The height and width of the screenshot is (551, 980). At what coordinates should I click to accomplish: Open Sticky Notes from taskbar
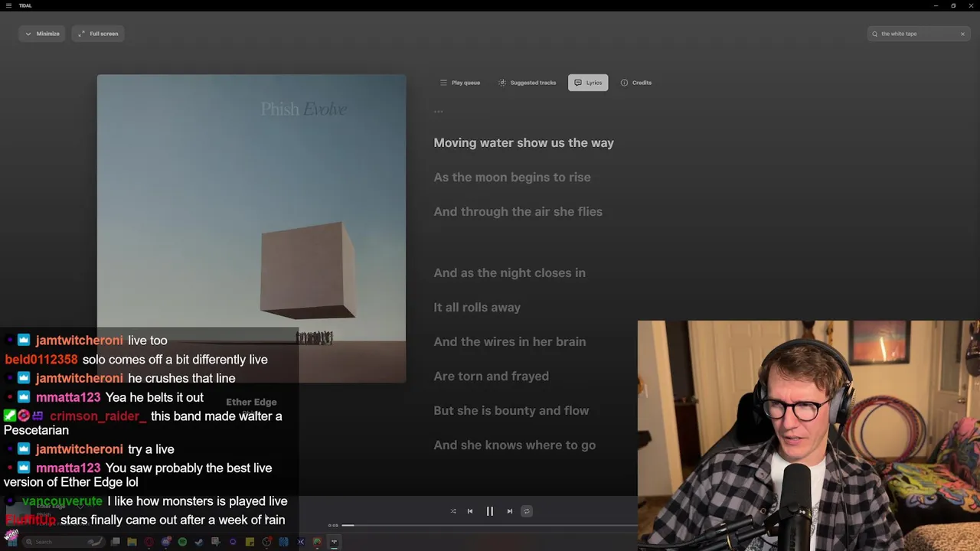pos(250,542)
